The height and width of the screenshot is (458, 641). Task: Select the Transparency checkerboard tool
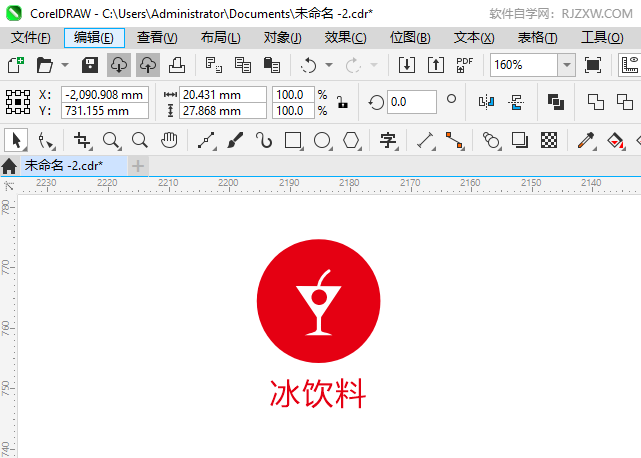pyautogui.click(x=549, y=140)
